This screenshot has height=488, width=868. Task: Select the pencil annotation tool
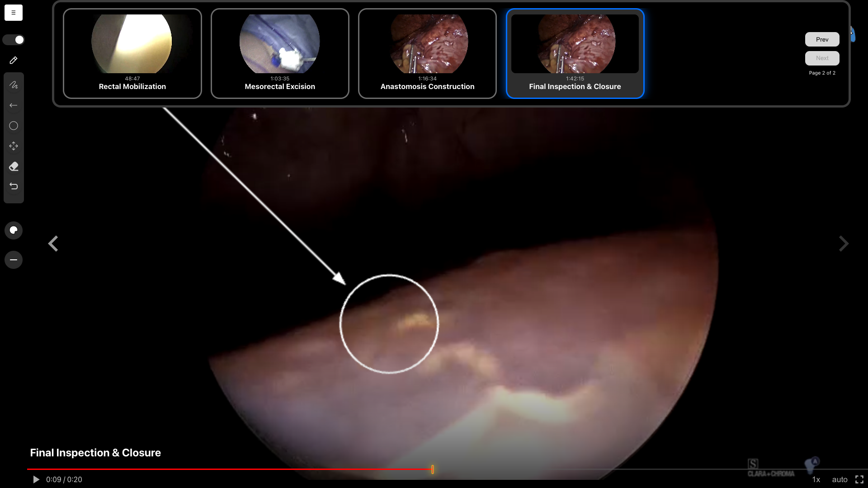(14, 60)
